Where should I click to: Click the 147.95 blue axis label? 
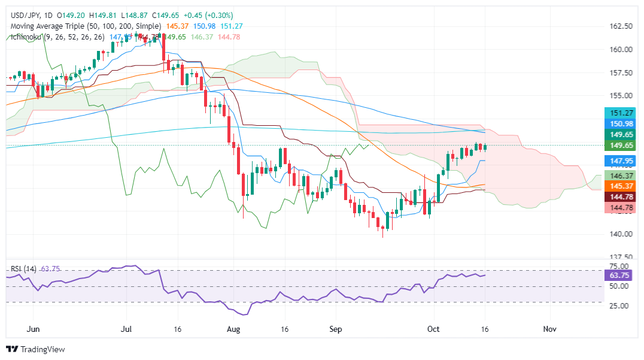tap(620, 161)
